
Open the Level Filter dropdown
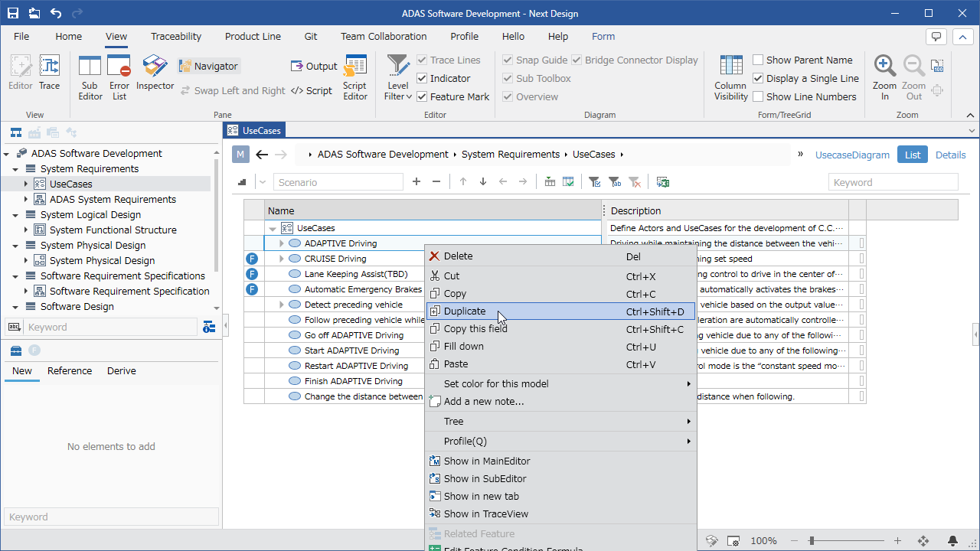click(x=398, y=77)
